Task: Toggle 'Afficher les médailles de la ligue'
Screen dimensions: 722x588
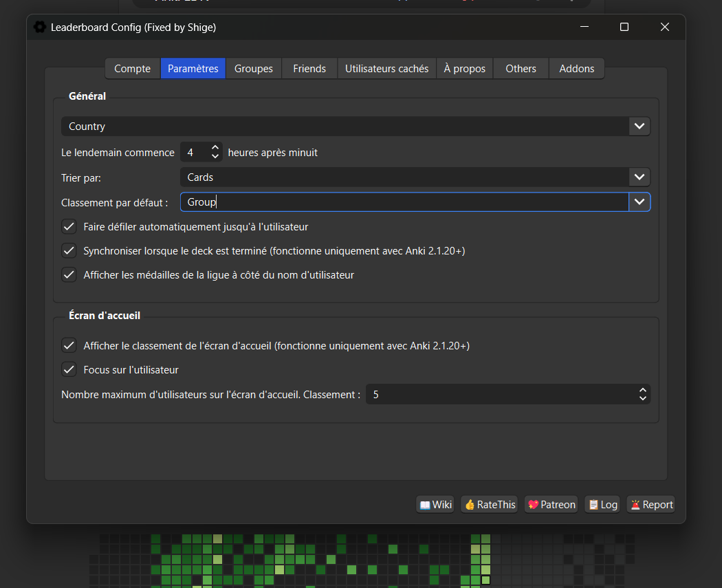Action: tap(69, 275)
